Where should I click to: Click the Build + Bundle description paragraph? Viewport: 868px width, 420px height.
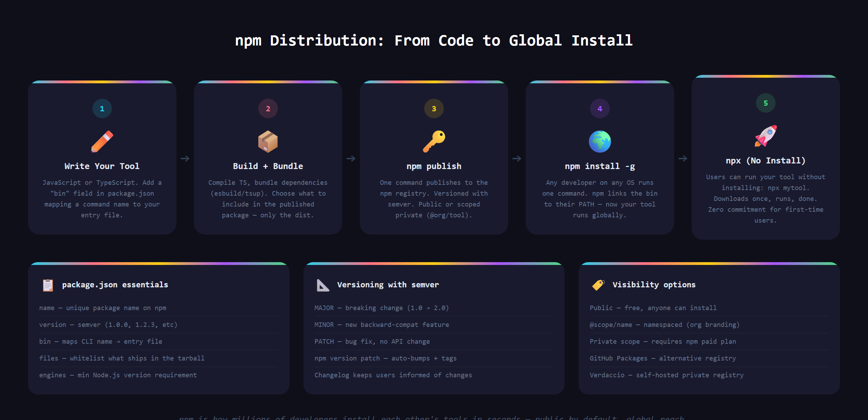268,199
